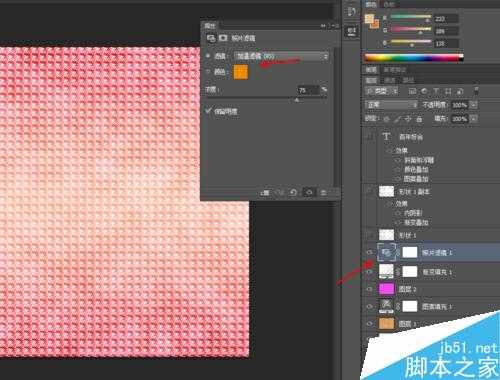Viewport: 500px width, 380px height.
Task: Switch to the Channels (通道) tab
Action: click(389, 80)
